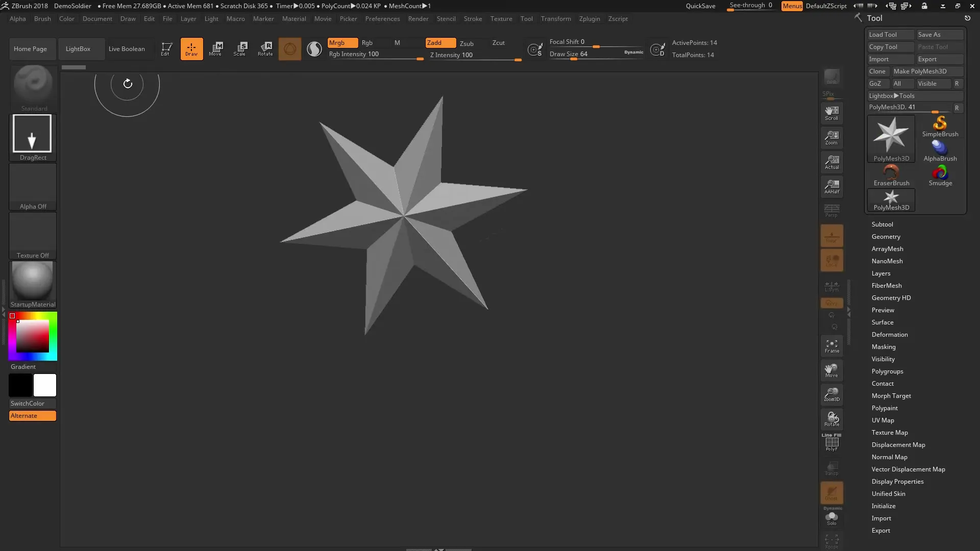Toggle Persp perspective view
Viewport: 980px width, 551px height.
pos(831,210)
